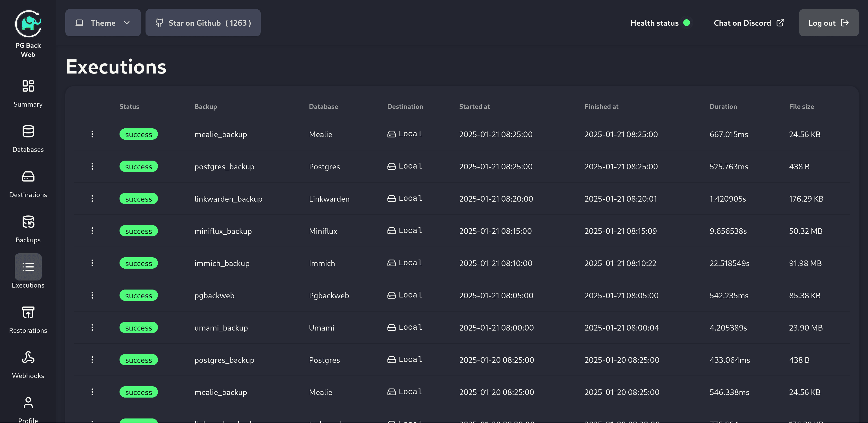
Task: Click Star on Github button
Action: click(x=203, y=23)
